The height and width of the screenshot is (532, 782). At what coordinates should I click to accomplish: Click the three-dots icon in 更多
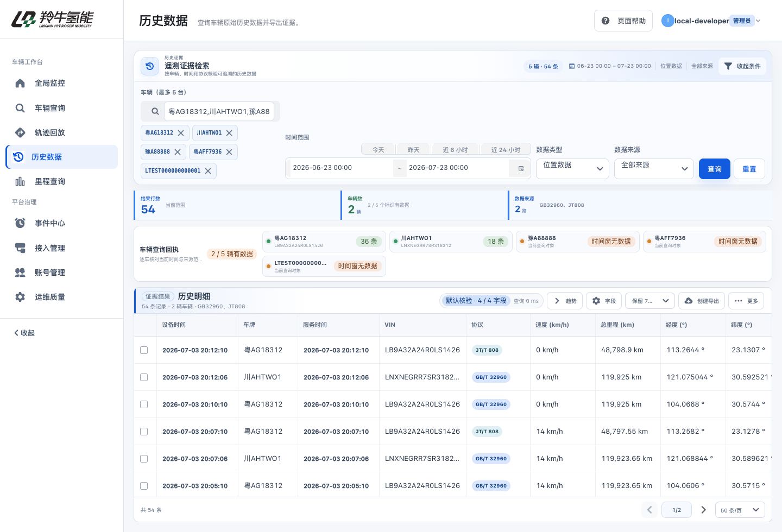point(739,301)
